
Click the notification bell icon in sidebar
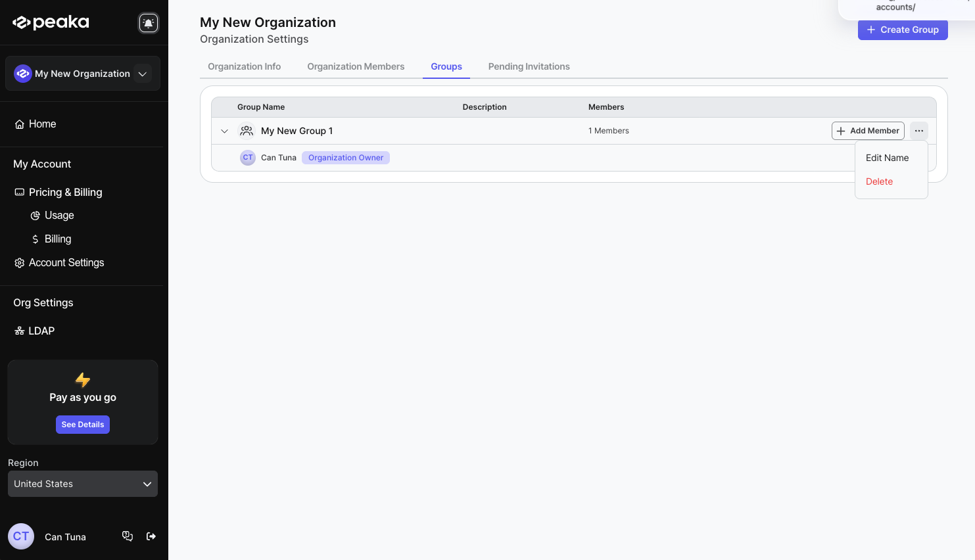149,23
